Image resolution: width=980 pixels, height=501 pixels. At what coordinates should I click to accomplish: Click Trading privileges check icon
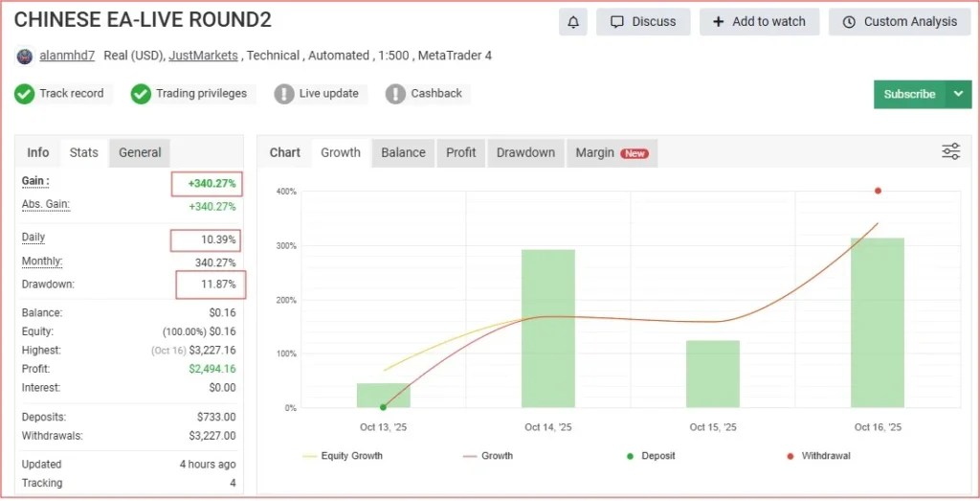tap(141, 94)
